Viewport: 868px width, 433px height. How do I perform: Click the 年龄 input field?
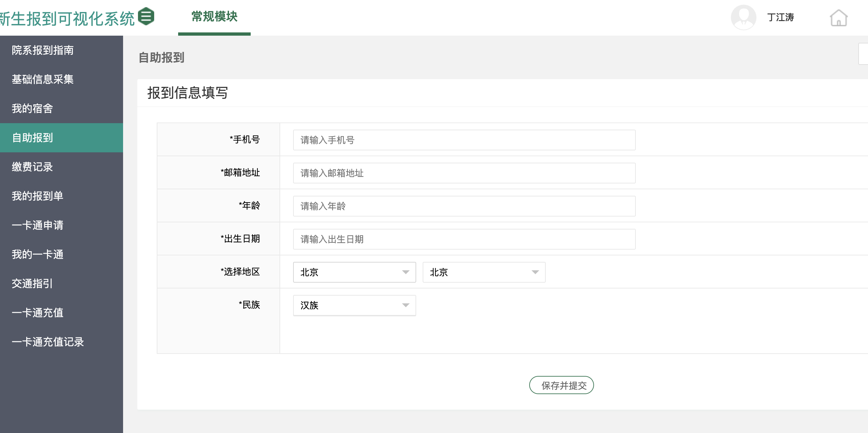[464, 206]
